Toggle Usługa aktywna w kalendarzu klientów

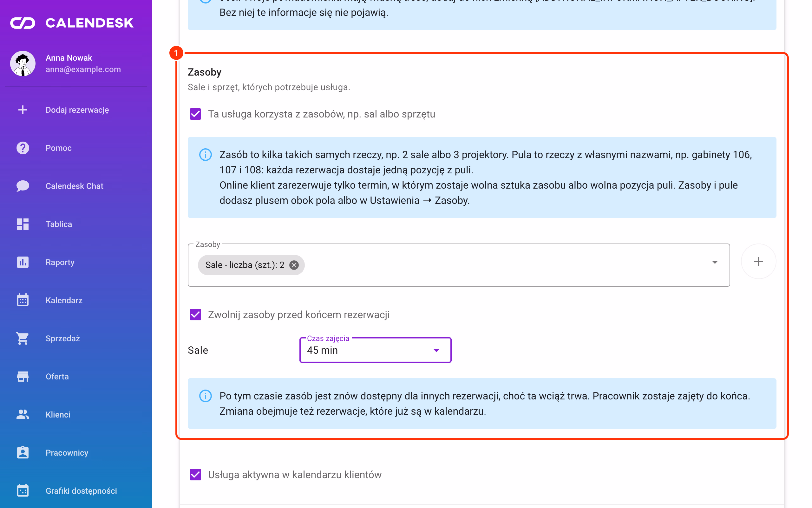click(x=195, y=475)
